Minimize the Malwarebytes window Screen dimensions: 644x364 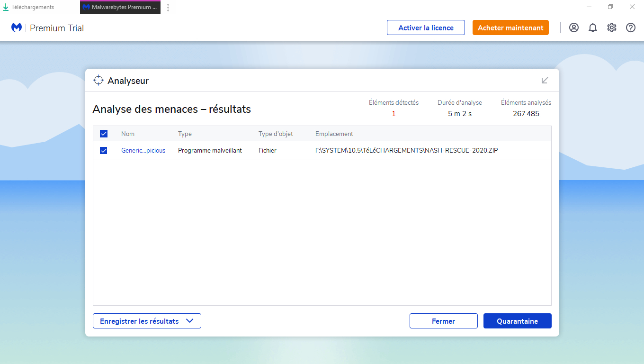(x=589, y=7)
